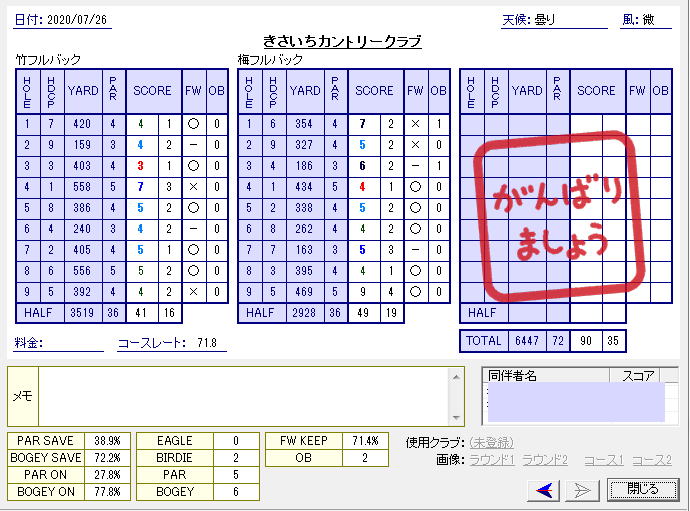Image resolution: width=690 pixels, height=511 pixels.
Task: Click the コースレート label
Action: click(151, 343)
